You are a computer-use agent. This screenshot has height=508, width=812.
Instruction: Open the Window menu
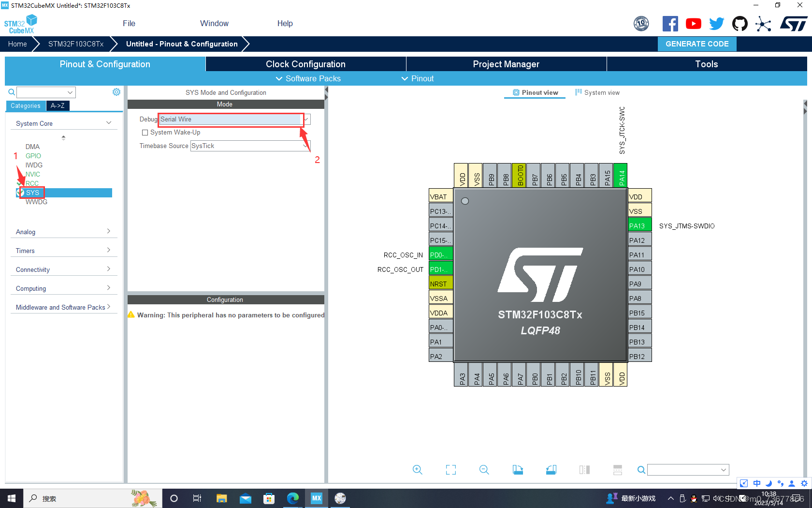point(214,23)
